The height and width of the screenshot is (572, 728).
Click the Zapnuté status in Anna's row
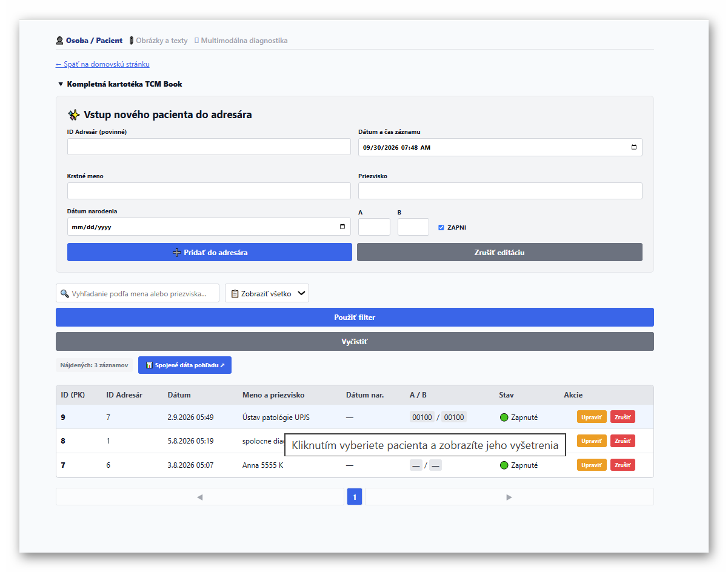point(519,465)
